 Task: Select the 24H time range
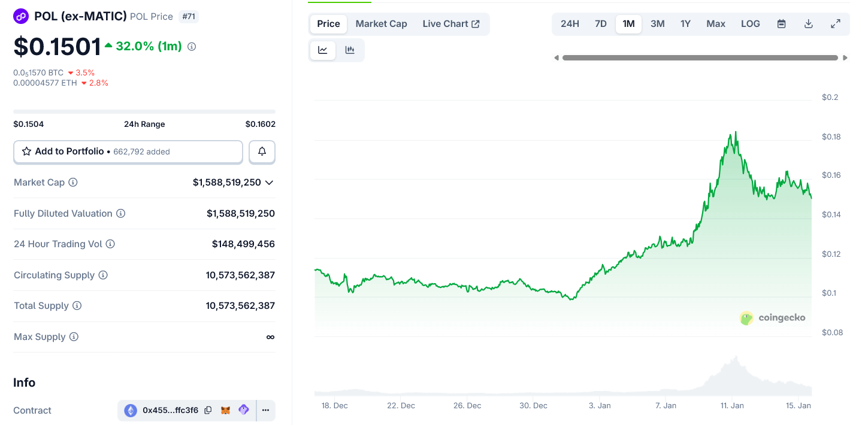pyautogui.click(x=570, y=24)
